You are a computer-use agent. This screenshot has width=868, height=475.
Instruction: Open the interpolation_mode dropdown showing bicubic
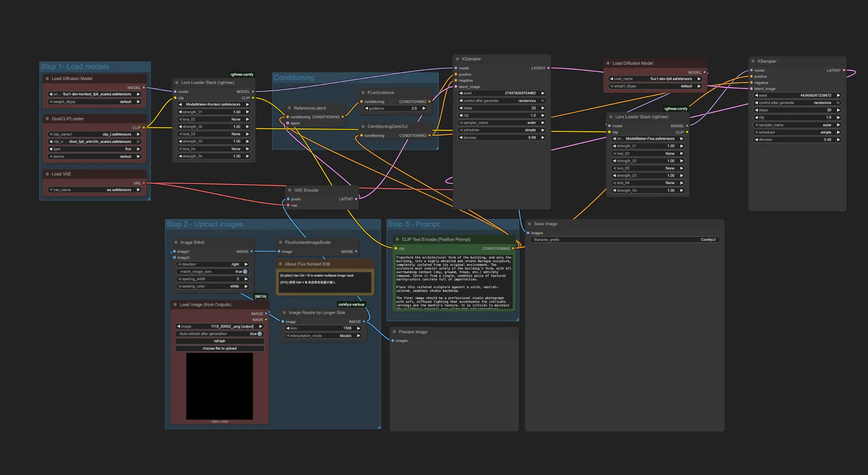(x=323, y=335)
